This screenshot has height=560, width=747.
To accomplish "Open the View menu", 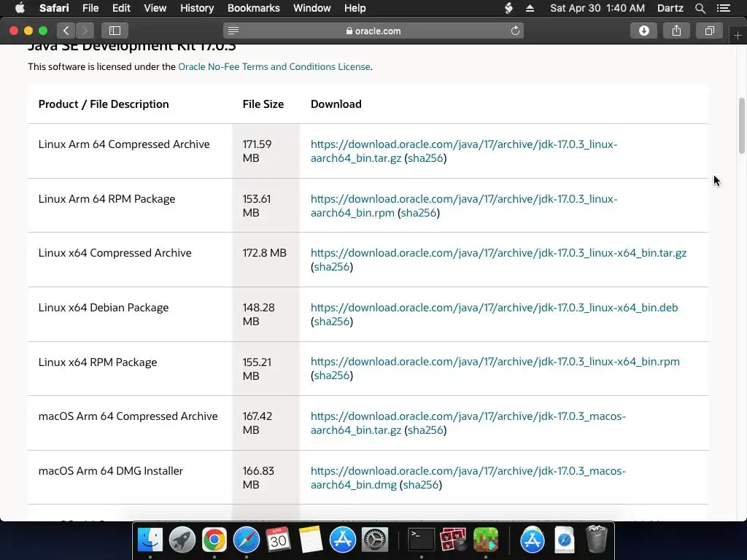I will (x=155, y=8).
